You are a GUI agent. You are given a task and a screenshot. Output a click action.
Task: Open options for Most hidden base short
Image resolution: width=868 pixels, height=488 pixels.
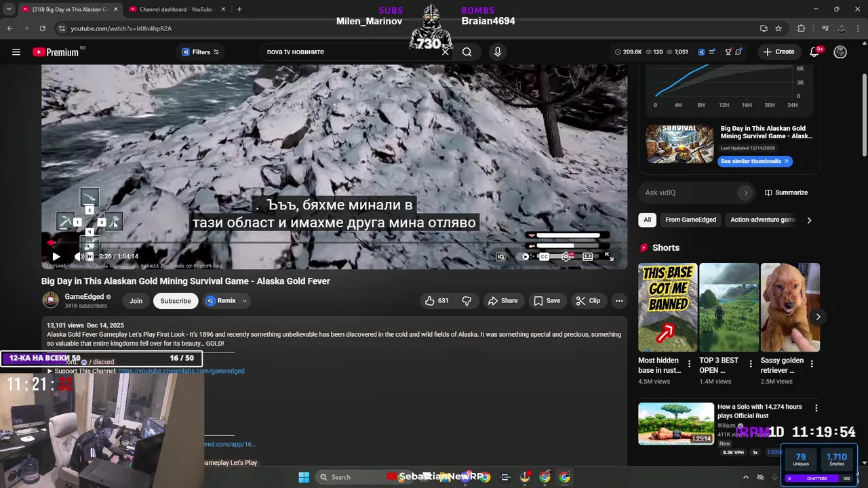pyautogui.click(x=690, y=364)
